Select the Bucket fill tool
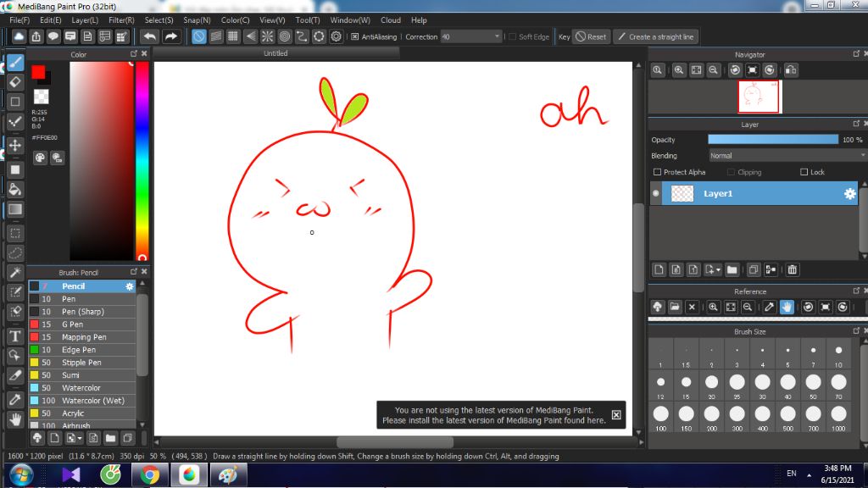Screen dimensions: 868x488 tap(15, 189)
